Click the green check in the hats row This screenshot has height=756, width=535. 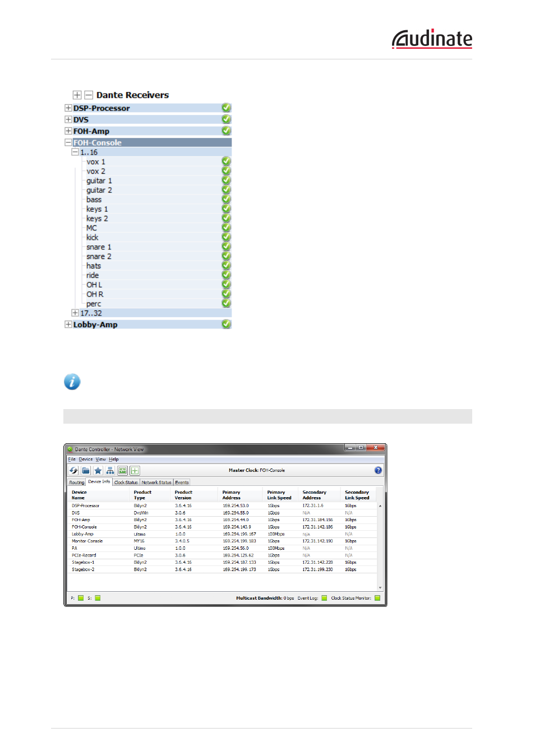226,266
